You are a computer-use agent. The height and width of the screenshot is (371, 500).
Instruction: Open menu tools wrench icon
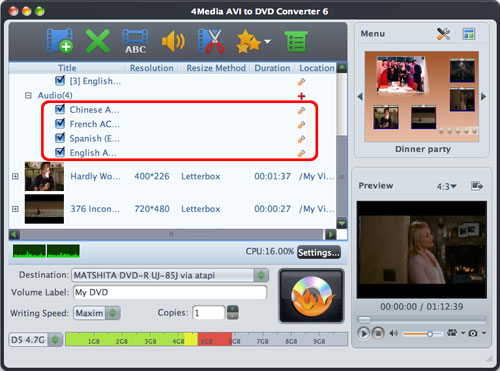443,34
